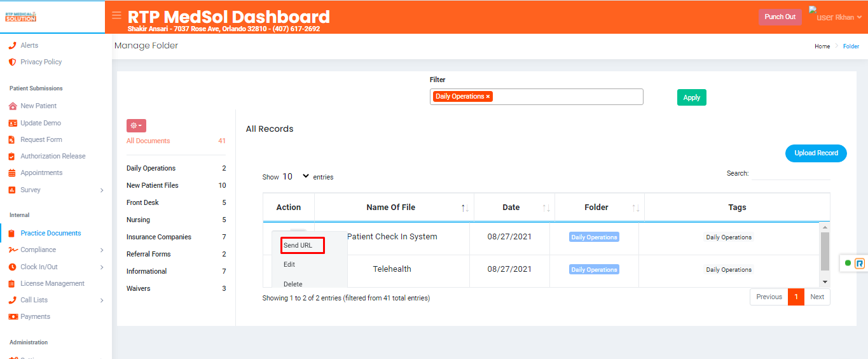Remove the Daily Operations filter tag
Viewport: 868px width, 359px height.
coord(488,97)
